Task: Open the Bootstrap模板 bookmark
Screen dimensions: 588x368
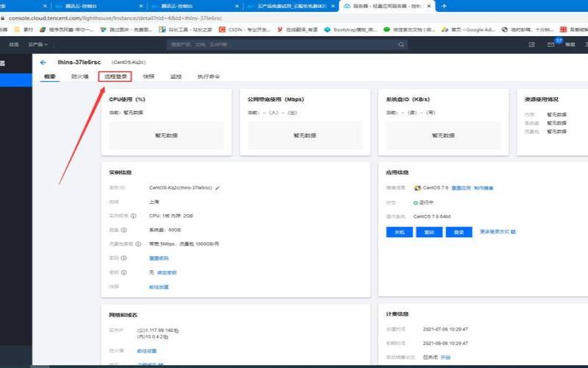Action: click(351, 29)
